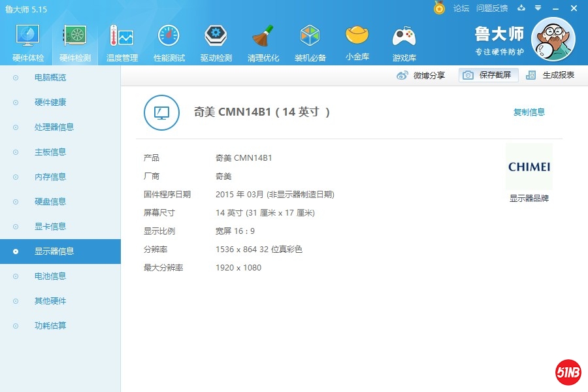This screenshot has height=392, width=588.
Task: Select the 温度管理 thermometer icon
Action: (x=122, y=38)
